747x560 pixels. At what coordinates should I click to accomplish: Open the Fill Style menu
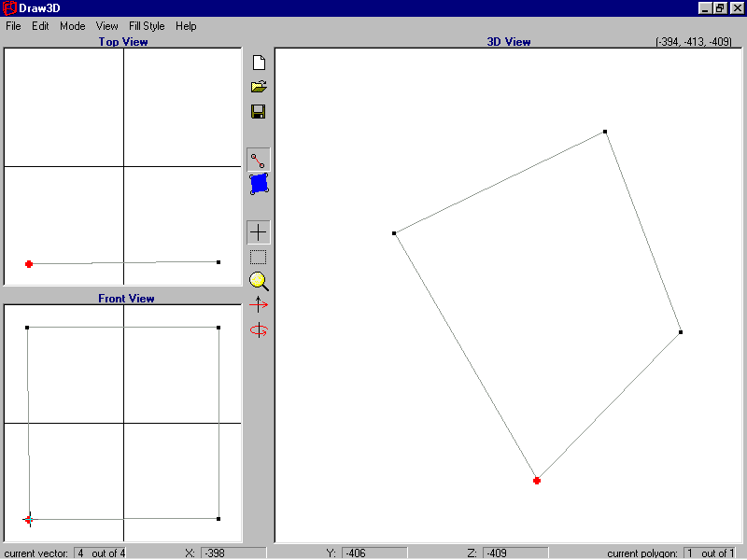(x=147, y=26)
